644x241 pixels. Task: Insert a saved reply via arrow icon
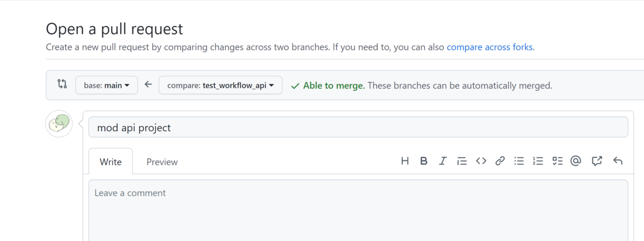point(618,160)
